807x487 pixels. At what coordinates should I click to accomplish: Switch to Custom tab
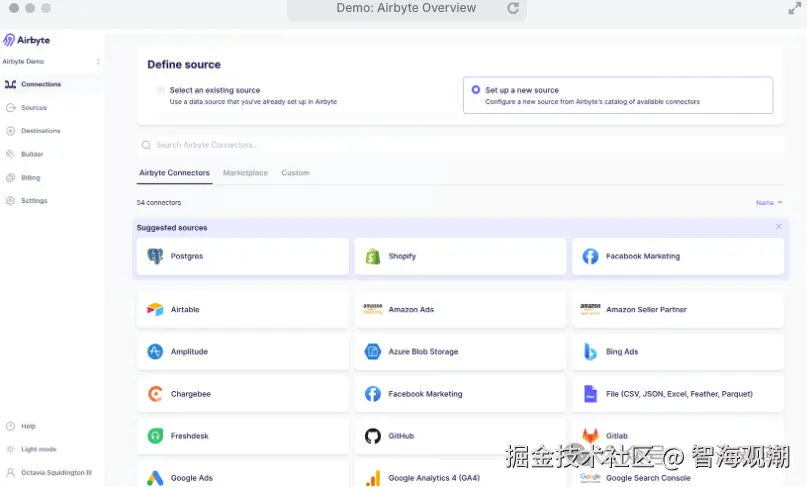(295, 173)
